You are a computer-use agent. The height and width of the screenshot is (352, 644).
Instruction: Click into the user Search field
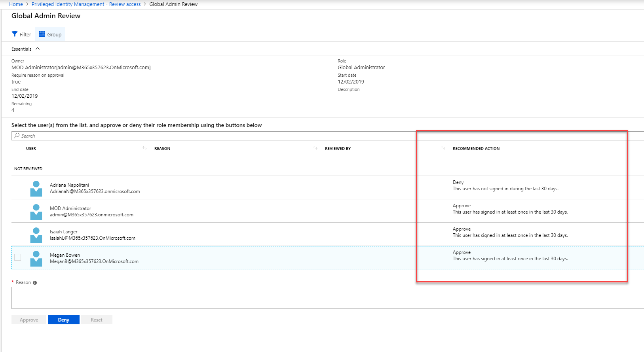pyautogui.click(x=328, y=136)
